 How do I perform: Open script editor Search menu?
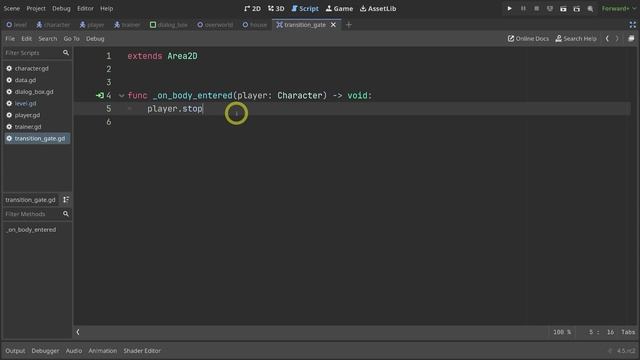point(48,38)
